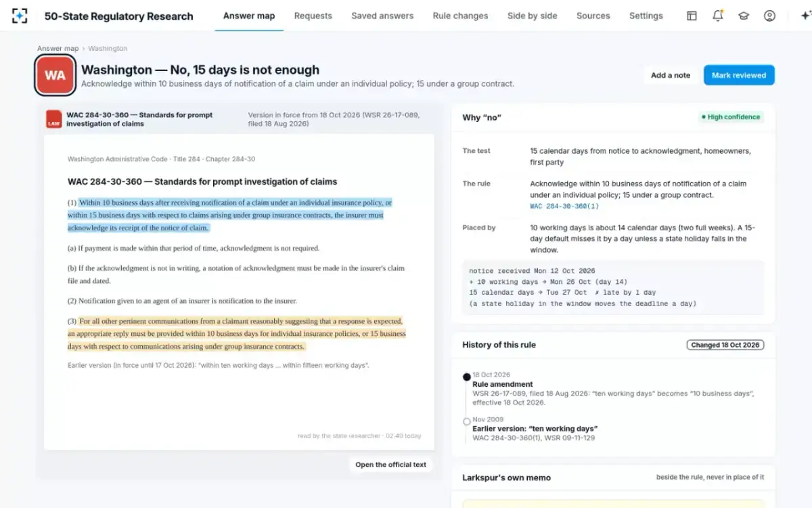Click the red LAW document icon

pos(54,119)
